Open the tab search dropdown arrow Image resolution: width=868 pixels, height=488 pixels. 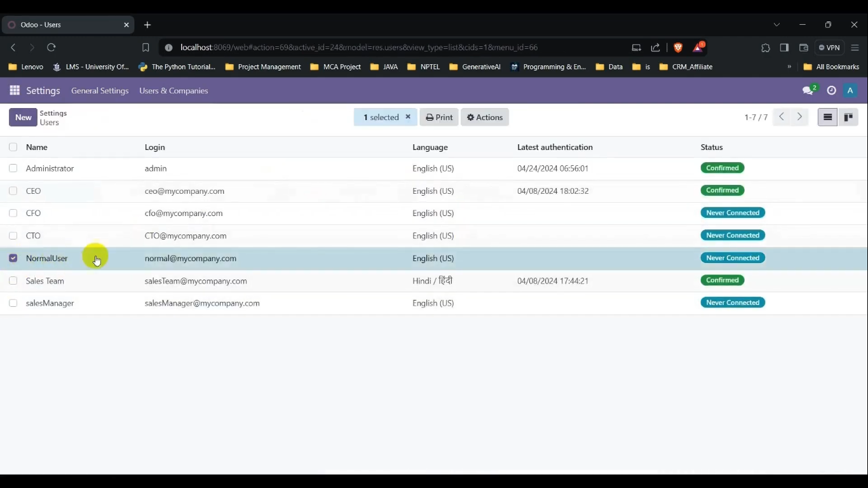pyautogui.click(x=776, y=25)
